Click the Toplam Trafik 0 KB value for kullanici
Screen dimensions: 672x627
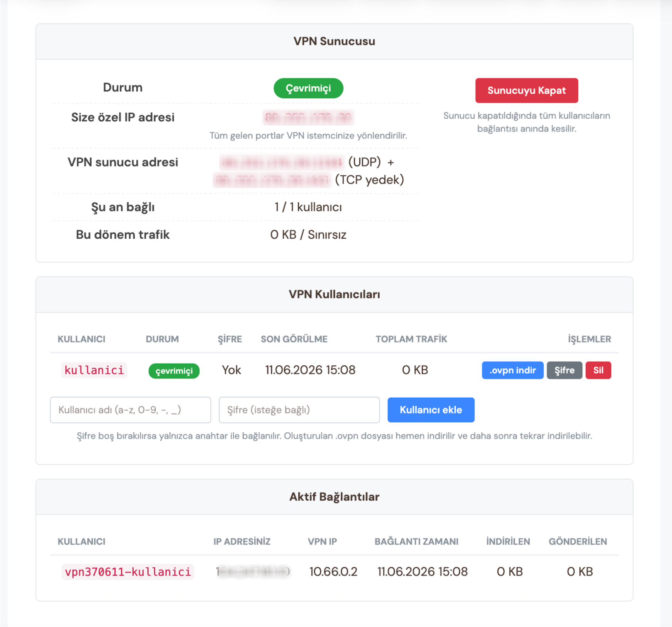point(415,370)
